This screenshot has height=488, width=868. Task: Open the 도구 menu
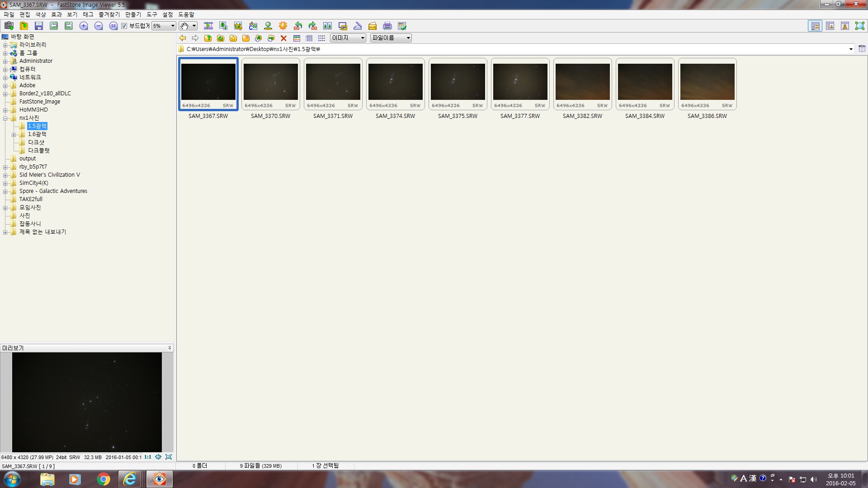coord(151,14)
